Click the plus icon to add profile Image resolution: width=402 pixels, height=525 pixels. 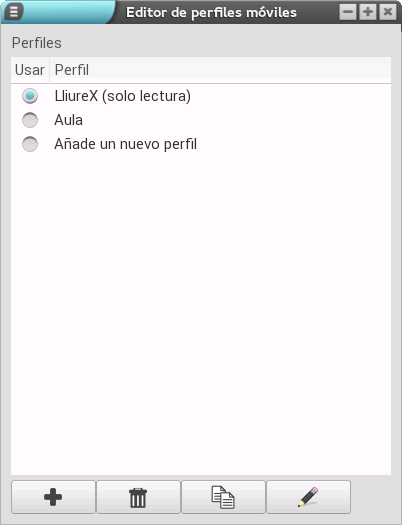tap(53, 497)
